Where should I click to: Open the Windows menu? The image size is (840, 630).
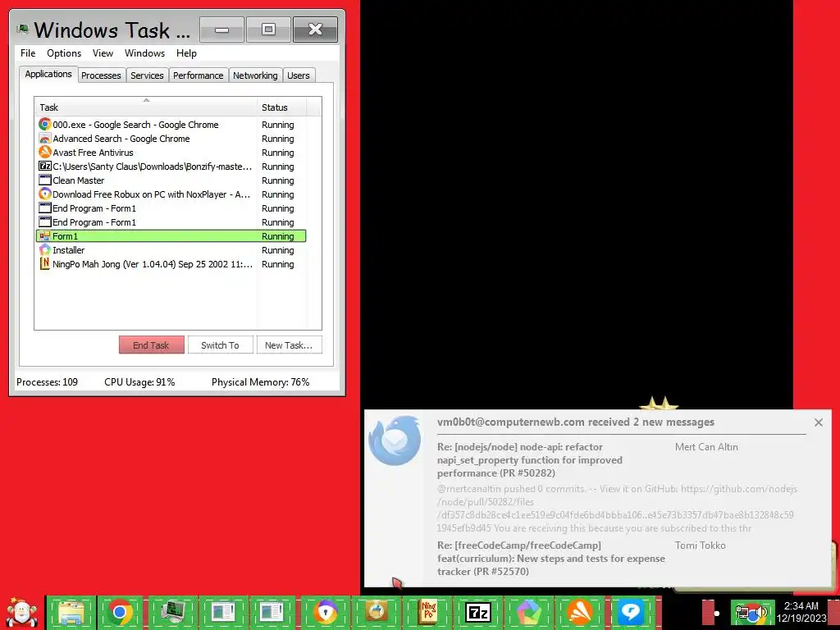click(144, 53)
